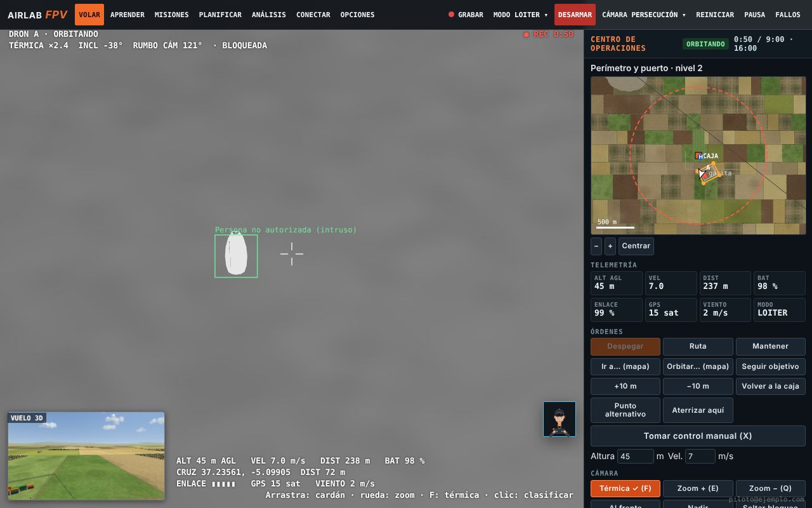Click the Zoom − (Q) camera button
Screen dimensions: 812x508
coord(771,488)
